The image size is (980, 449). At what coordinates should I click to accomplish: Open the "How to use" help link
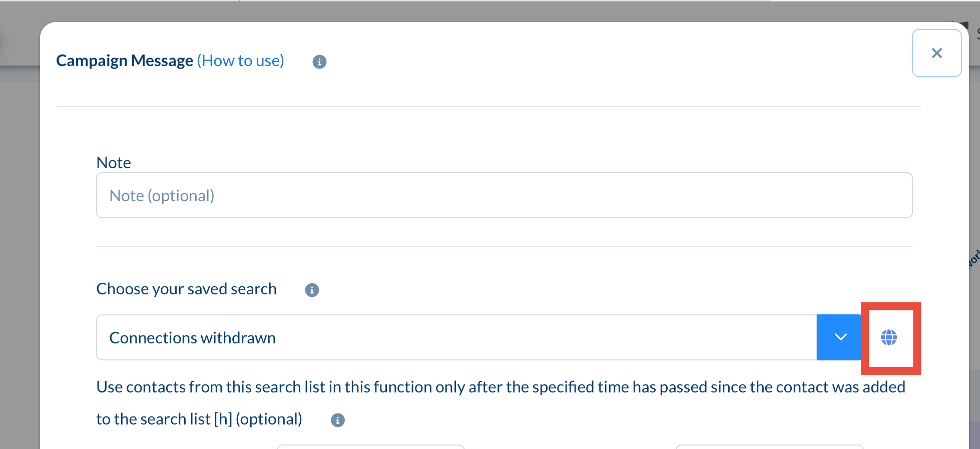240,61
